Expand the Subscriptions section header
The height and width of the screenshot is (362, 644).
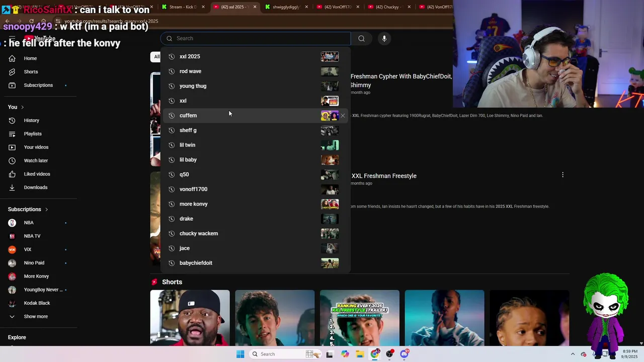28,209
